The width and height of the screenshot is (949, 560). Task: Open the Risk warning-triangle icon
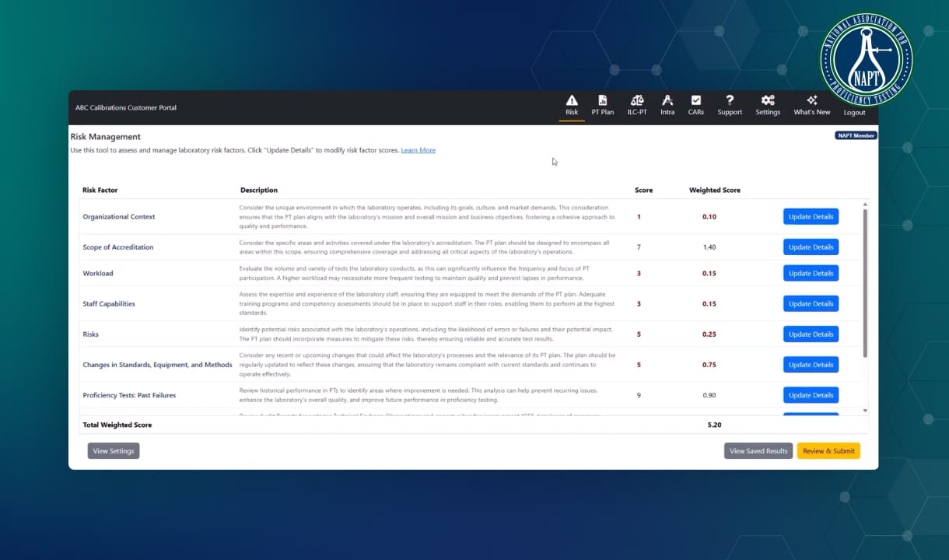(572, 100)
